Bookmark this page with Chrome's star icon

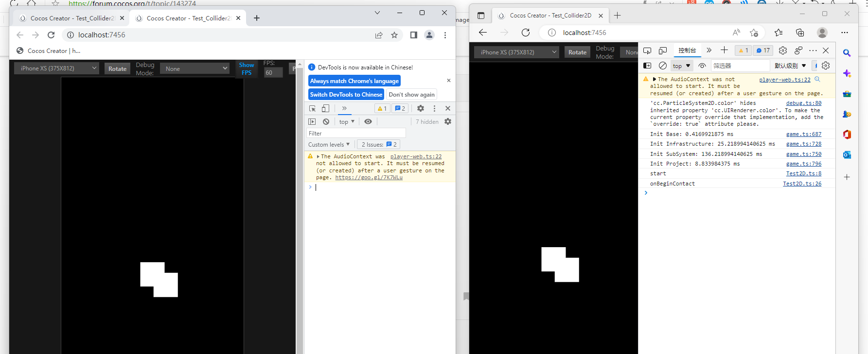tap(394, 35)
